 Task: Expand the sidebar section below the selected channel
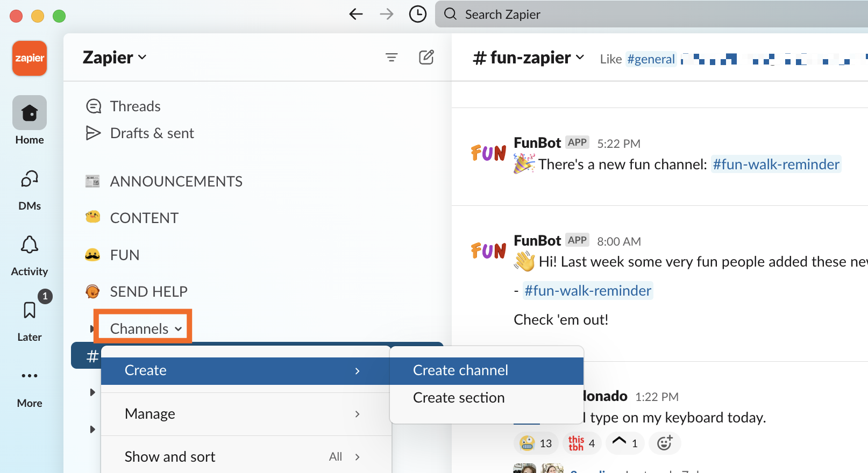coord(93,392)
